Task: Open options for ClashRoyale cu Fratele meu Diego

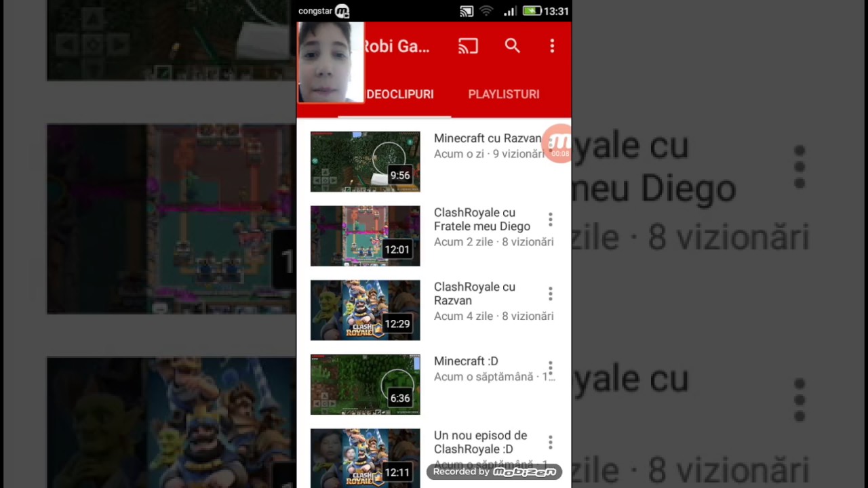Action: [x=551, y=220]
